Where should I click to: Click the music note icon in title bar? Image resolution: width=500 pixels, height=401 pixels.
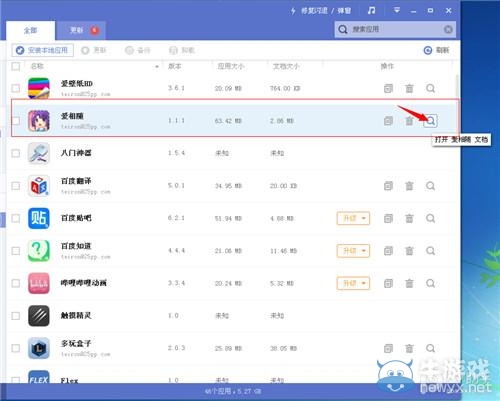[x=371, y=11]
